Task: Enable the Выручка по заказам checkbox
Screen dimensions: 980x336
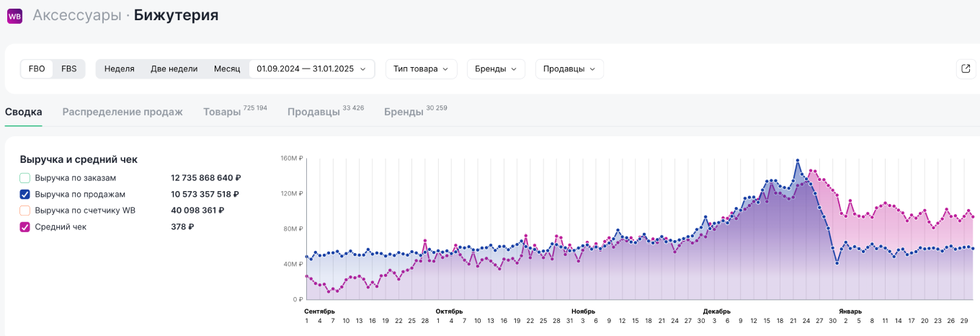Action: click(25, 177)
